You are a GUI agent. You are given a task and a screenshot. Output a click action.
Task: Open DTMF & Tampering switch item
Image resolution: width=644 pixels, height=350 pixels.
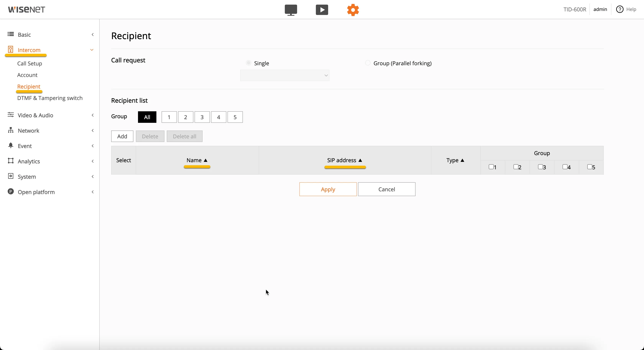(x=50, y=98)
